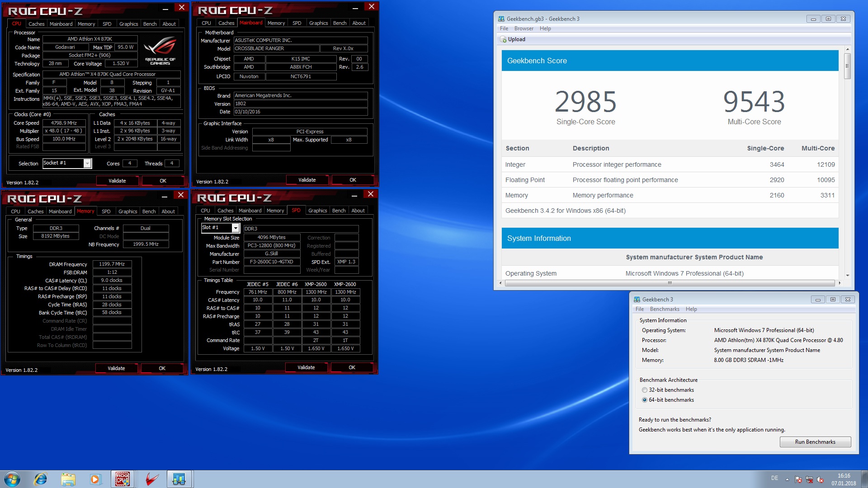Open the Action Center flag tray icon
Image resolution: width=868 pixels, height=488 pixels.
tap(798, 479)
